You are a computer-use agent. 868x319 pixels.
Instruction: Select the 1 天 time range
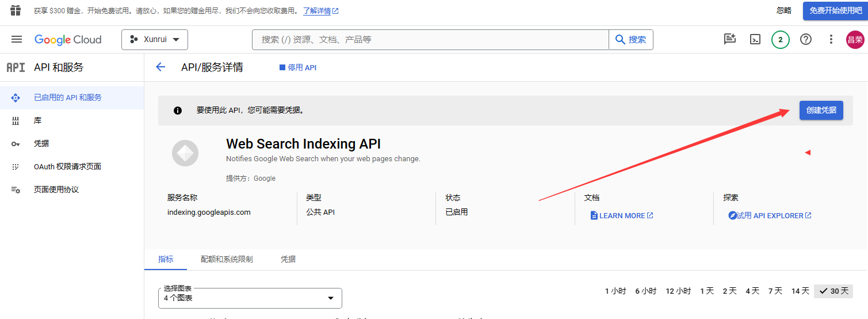[707, 291]
